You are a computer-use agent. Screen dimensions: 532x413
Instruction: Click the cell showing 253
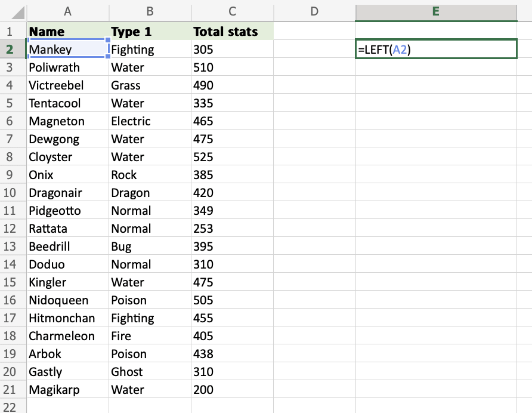(x=232, y=229)
